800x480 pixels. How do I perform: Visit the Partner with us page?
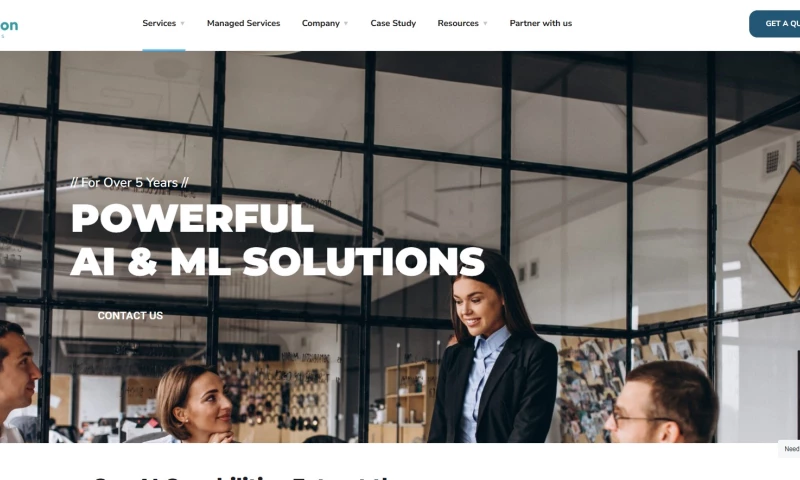pos(540,23)
